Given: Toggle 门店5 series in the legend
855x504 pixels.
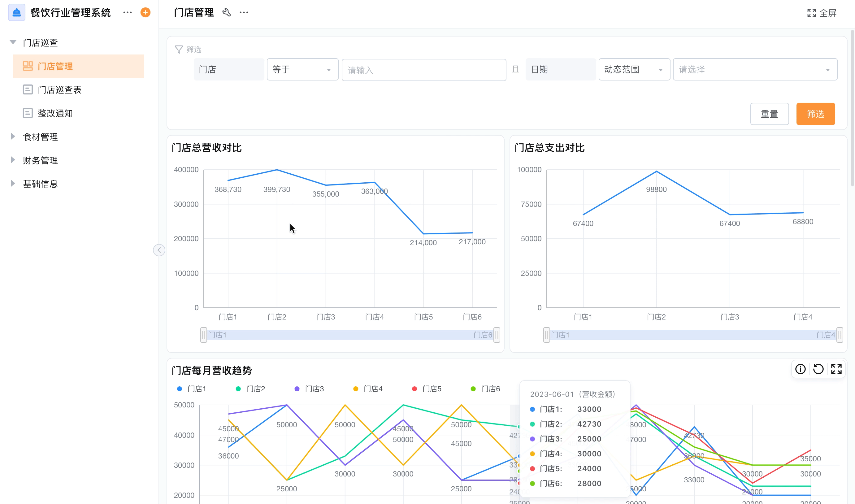Looking at the screenshot, I should coord(427,389).
